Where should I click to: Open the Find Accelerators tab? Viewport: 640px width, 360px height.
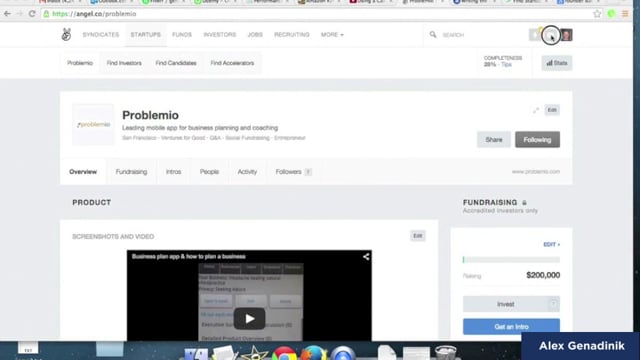click(x=232, y=63)
